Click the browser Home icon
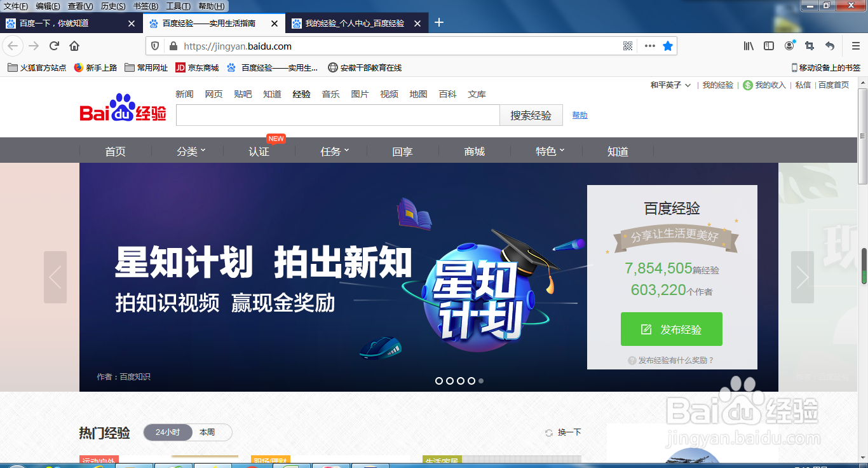 coord(75,46)
